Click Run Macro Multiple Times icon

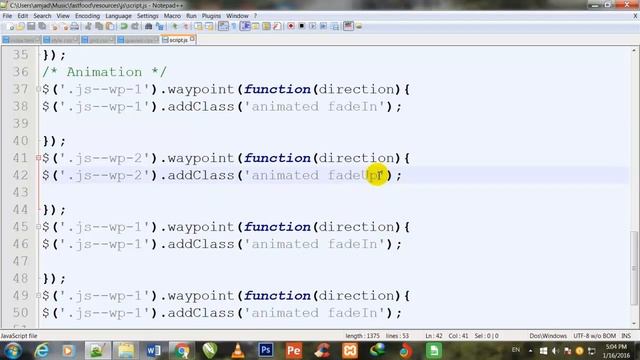[323, 27]
